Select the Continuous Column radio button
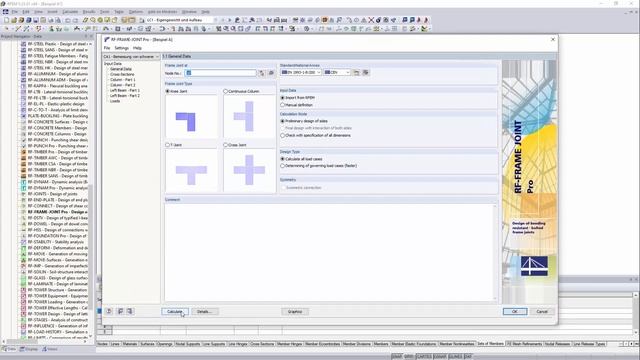The height and width of the screenshot is (360, 640). [225, 91]
